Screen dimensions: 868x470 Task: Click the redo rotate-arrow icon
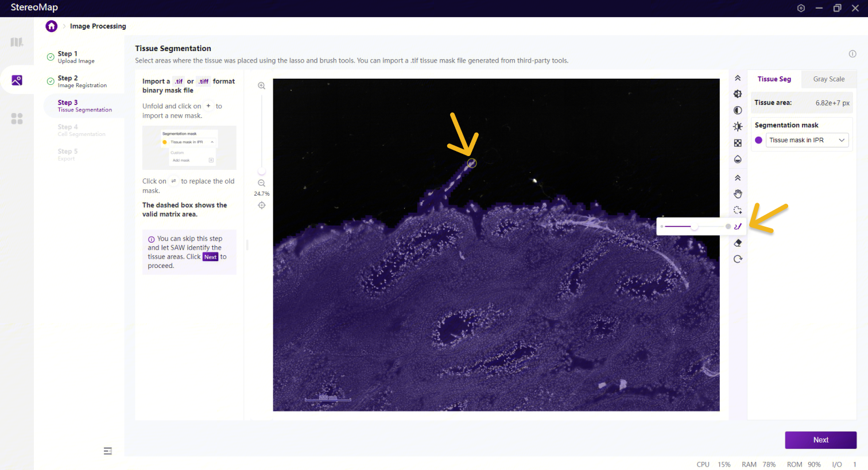click(x=738, y=259)
